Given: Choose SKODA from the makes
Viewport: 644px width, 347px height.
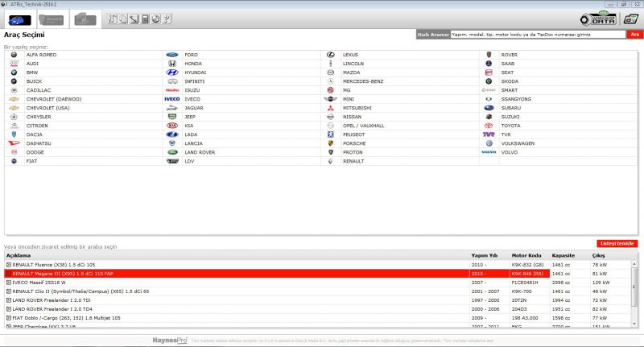Looking at the screenshot, I should [x=510, y=81].
